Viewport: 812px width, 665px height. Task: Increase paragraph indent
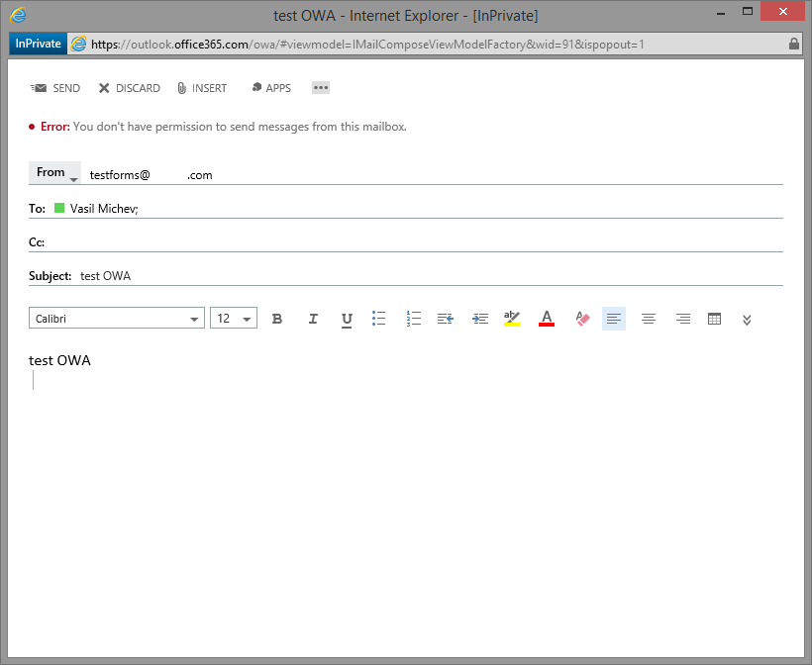[x=480, y=319]
